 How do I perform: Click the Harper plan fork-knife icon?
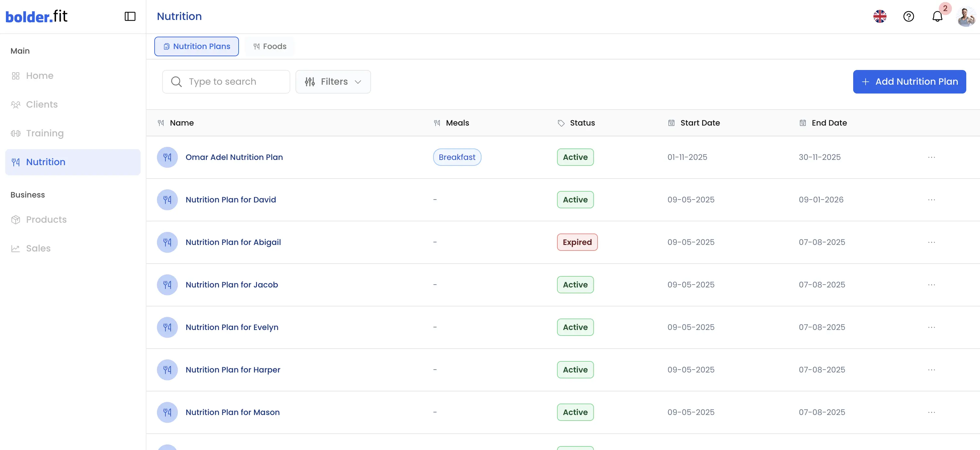coord(167,370)
